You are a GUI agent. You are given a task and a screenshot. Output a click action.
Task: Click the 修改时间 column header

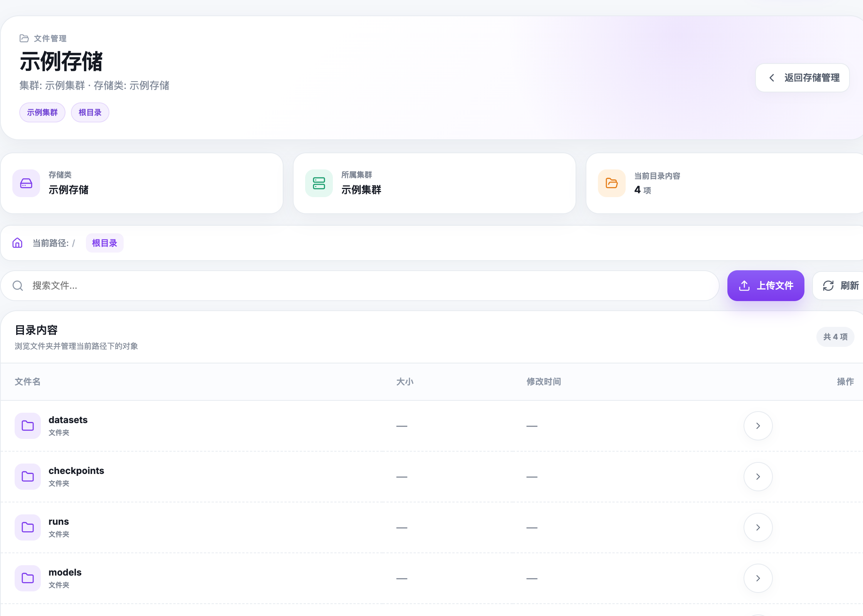pyautogui.click(x=544, y=382)
